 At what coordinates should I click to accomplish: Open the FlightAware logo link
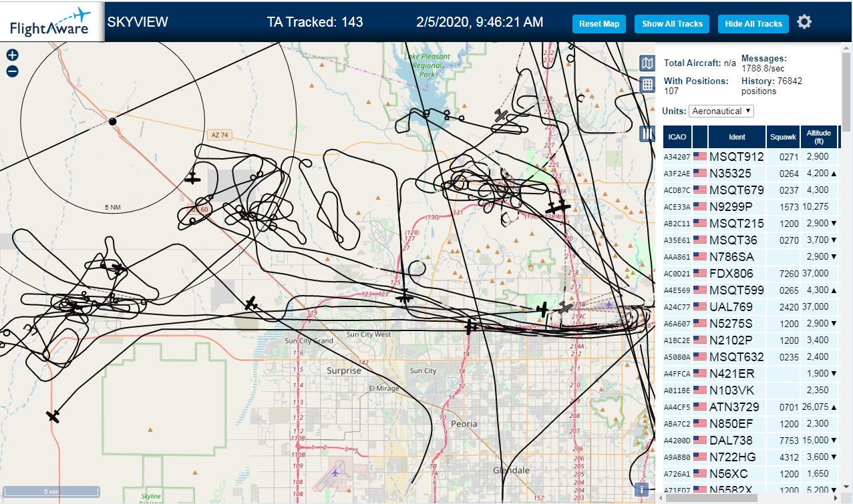click(51, 21)
